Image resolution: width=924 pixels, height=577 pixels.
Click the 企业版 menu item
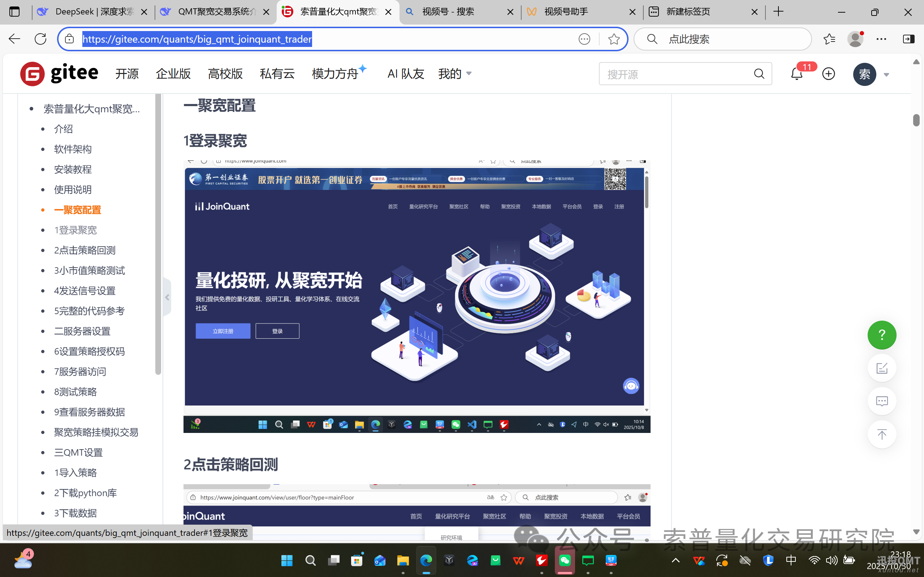pyautogui.click(x=173, y=74)
